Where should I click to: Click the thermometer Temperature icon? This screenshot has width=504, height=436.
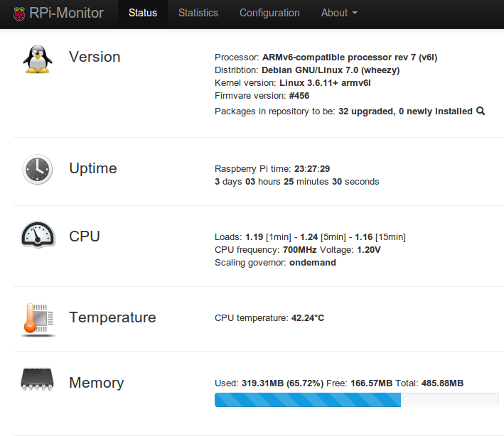(38, 320)
